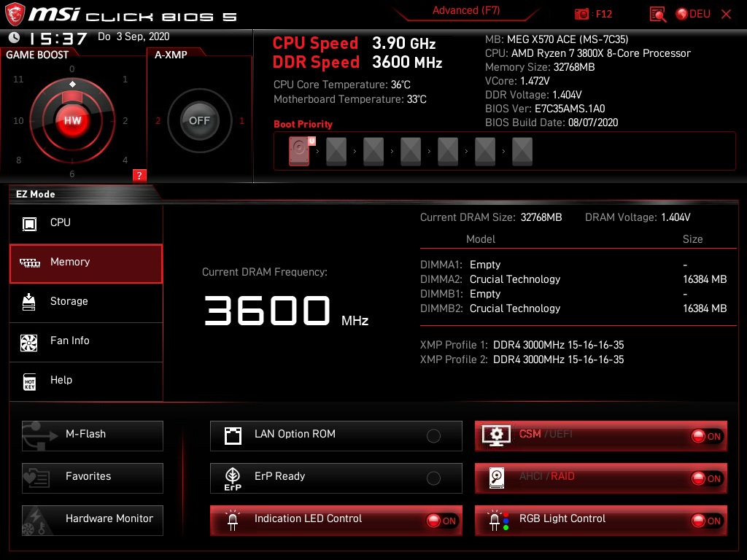Open the Game Boost red question mark help

[139, 175]
